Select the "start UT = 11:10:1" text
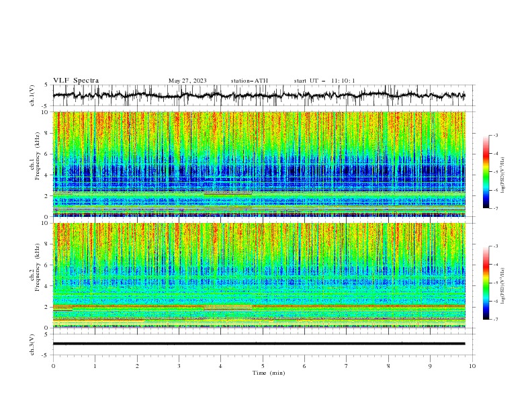532x411 pixels. click(324, 81)
